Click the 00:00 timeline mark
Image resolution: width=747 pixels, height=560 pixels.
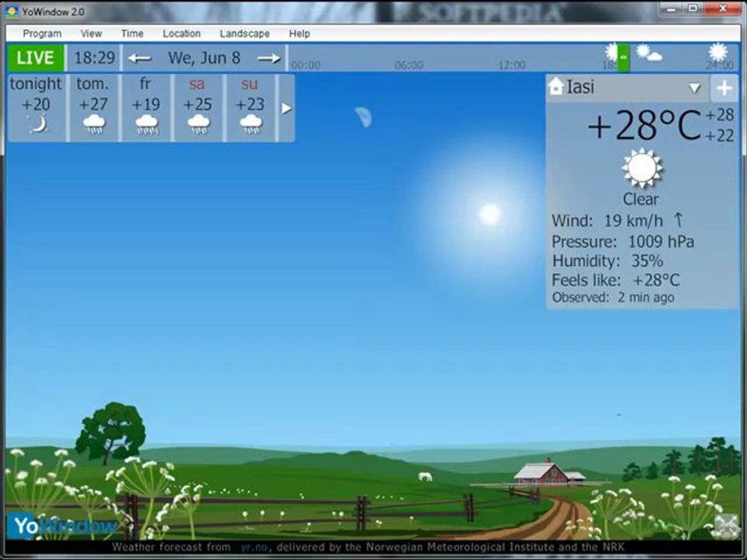click(305, 65)
